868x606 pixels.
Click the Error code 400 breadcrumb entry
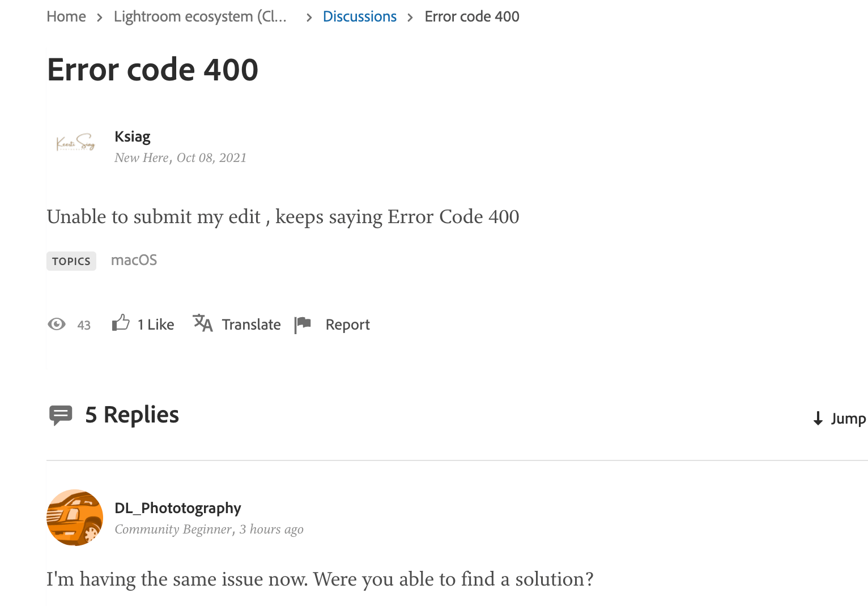[x=472, y=16]
